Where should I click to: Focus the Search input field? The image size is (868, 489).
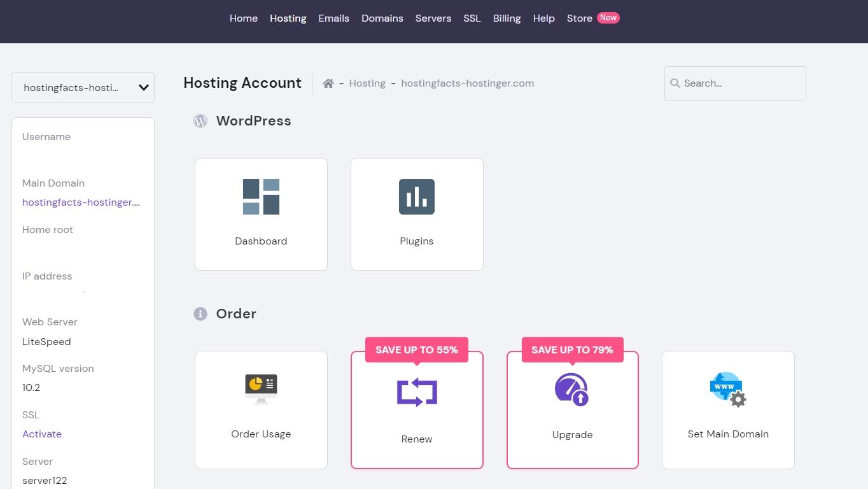coord(735,83)
